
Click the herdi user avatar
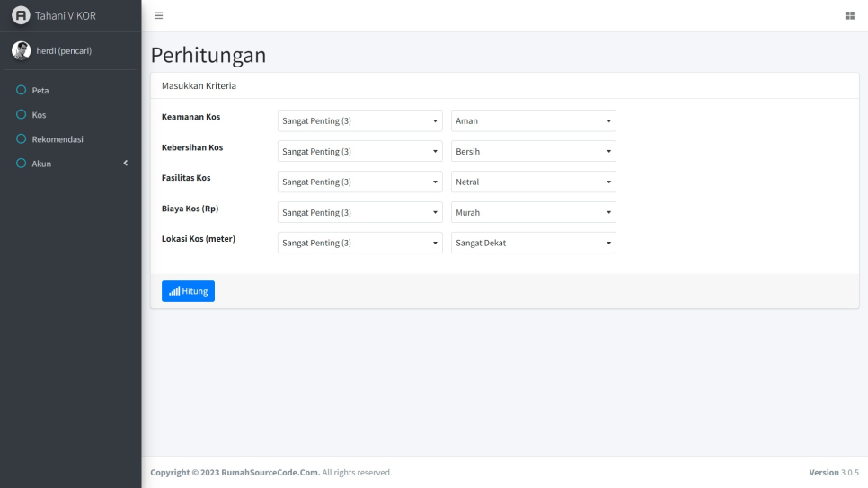click(x=18, y=50)
